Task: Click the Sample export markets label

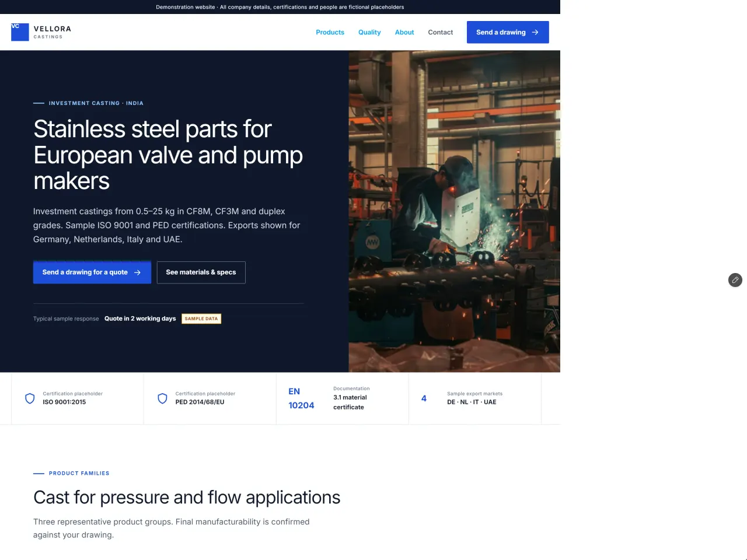Action: [474, 394]
